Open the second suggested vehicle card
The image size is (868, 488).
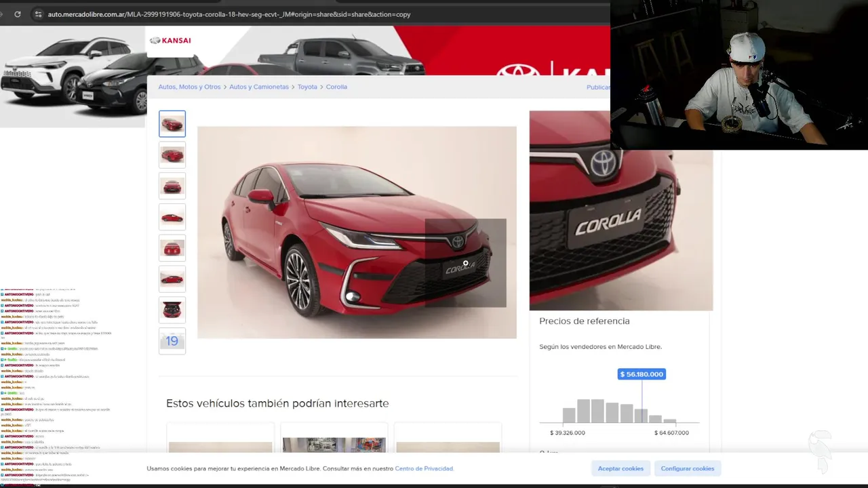pyautogui.click(x=334, y=438)
